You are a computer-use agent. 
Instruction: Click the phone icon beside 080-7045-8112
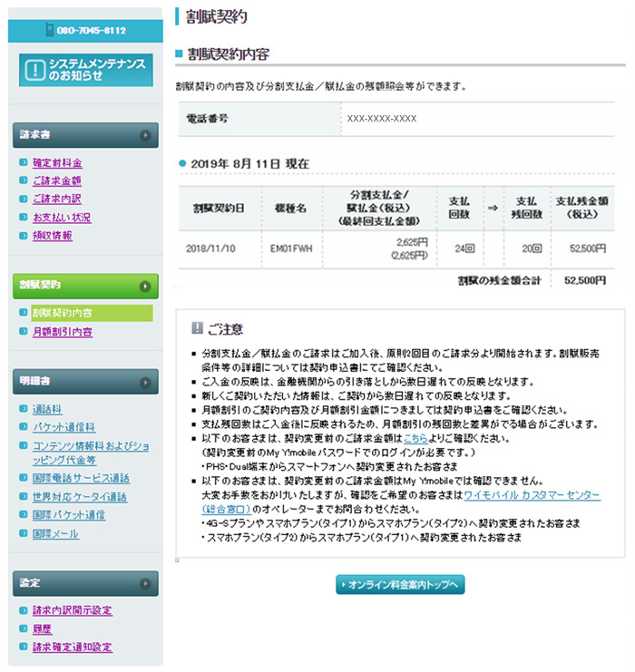pos(49,30)
